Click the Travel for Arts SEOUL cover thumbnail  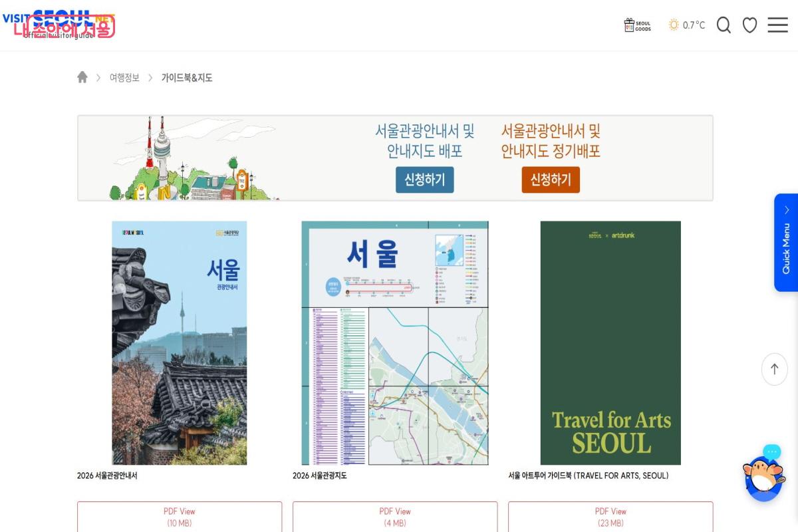[610, 342]
